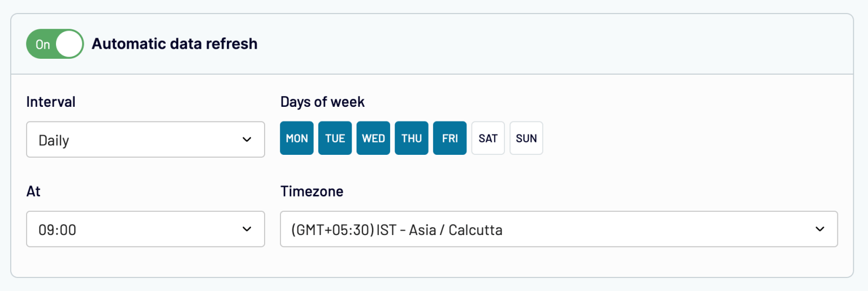The height and width of the screenshot is (291, 868).
Task: Click the chevron arrow in Timezone field
Action: coord(819,229)
